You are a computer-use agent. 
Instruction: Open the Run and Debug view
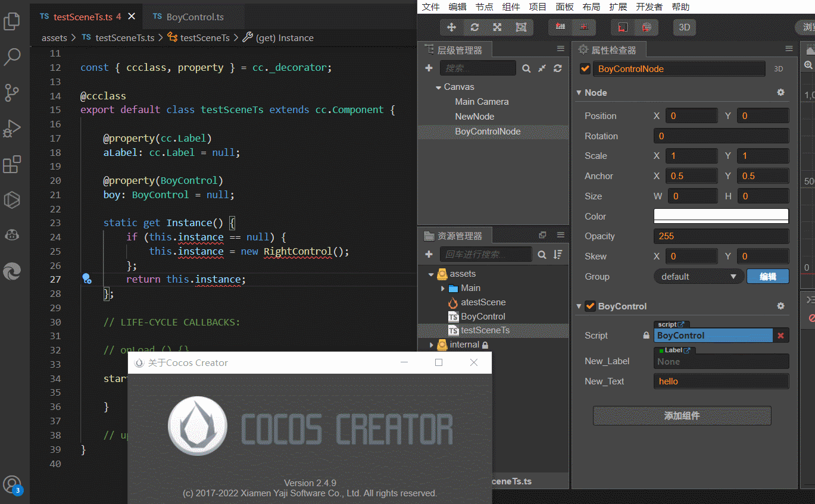12,129
